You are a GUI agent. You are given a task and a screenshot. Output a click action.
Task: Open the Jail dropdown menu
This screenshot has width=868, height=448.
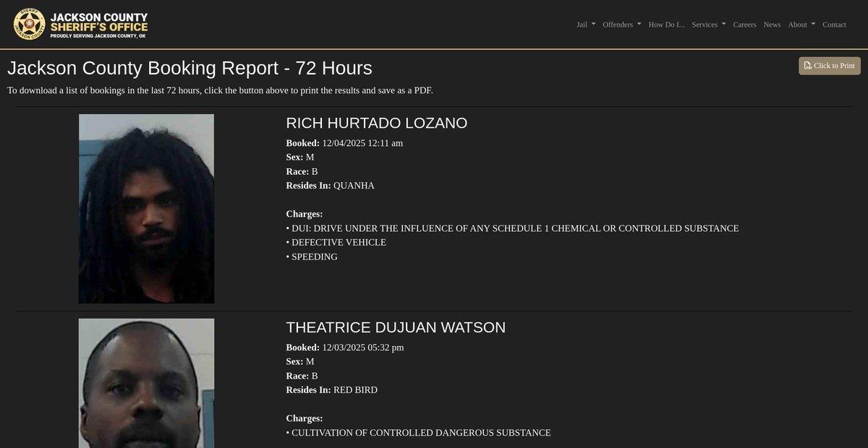586,25
